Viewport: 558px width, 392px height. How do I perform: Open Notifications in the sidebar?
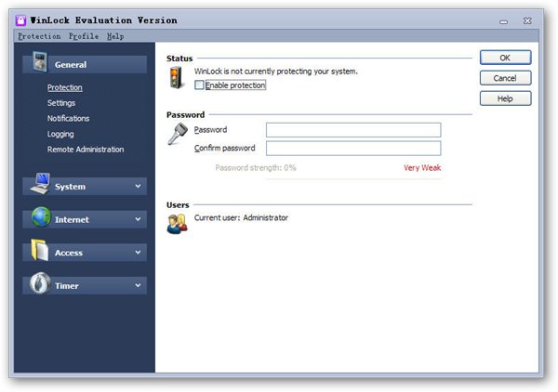pos(68,118)
